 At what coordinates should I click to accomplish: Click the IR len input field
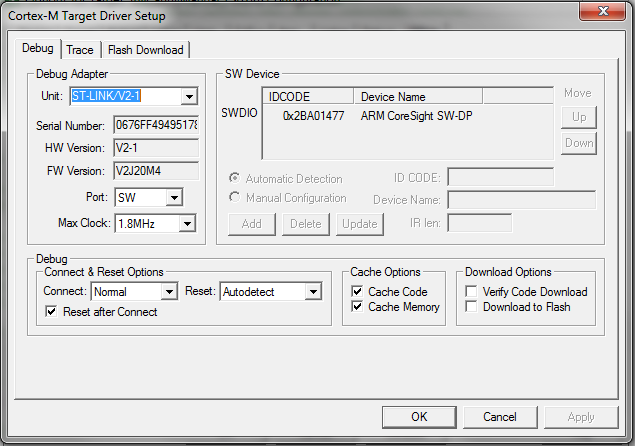[x=479, y=223]
